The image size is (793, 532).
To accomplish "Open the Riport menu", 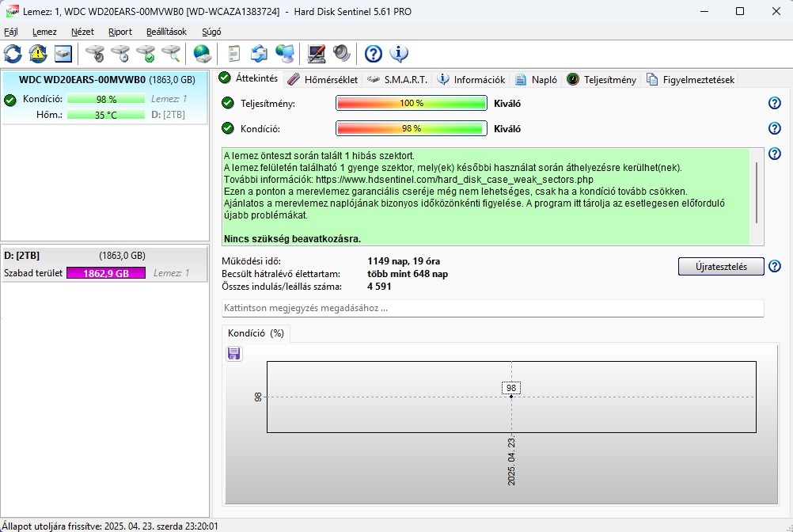I will [x=120, y=32].
